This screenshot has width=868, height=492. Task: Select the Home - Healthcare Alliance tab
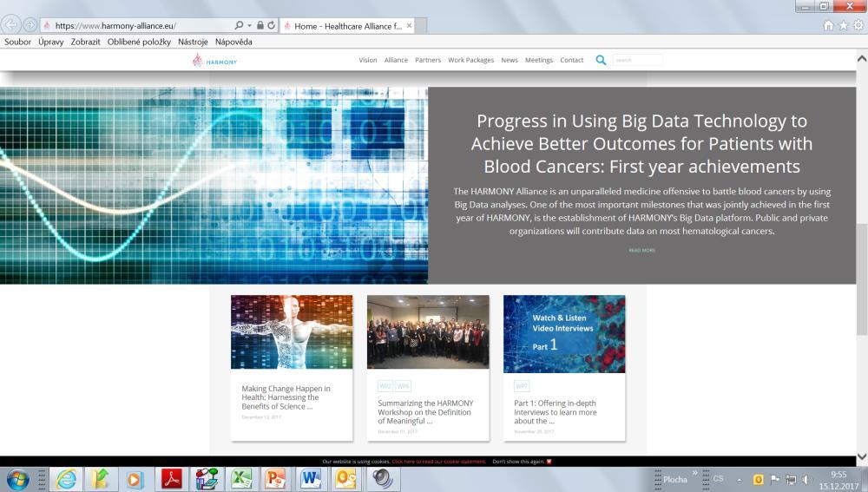348,26
